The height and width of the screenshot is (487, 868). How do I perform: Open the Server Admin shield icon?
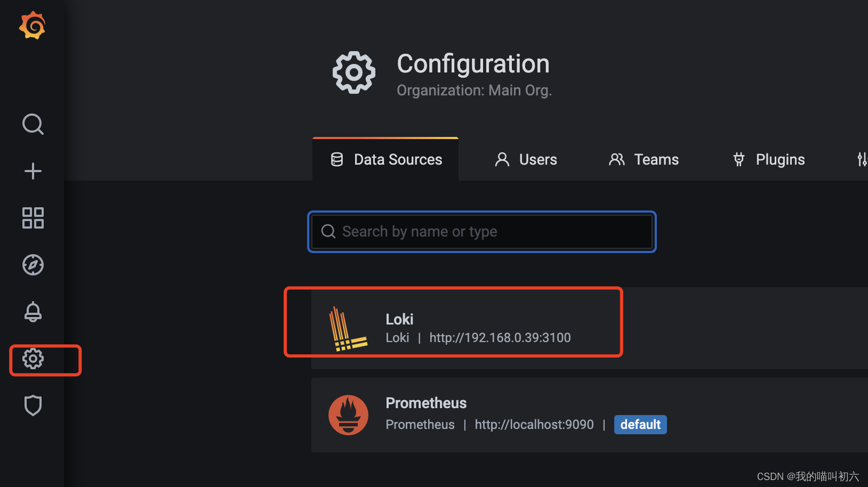coord(33,405)
